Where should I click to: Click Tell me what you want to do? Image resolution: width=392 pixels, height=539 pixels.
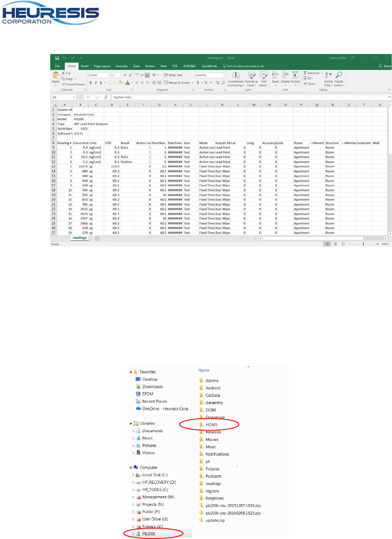click(244, 66)
